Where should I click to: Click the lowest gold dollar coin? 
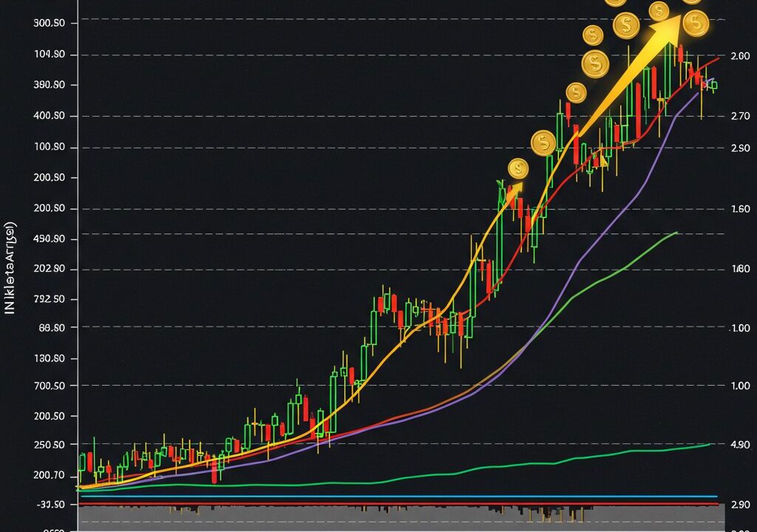click(x=518, y=168)
